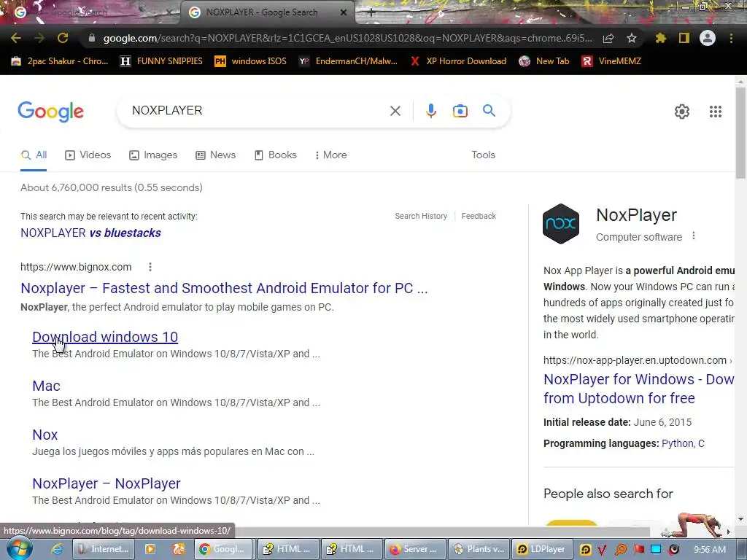The height and width of the screenshot is (560, 747).
Task: Open the NoxPlayer – NoxPlayer sitelink
Action: (107, 484)
